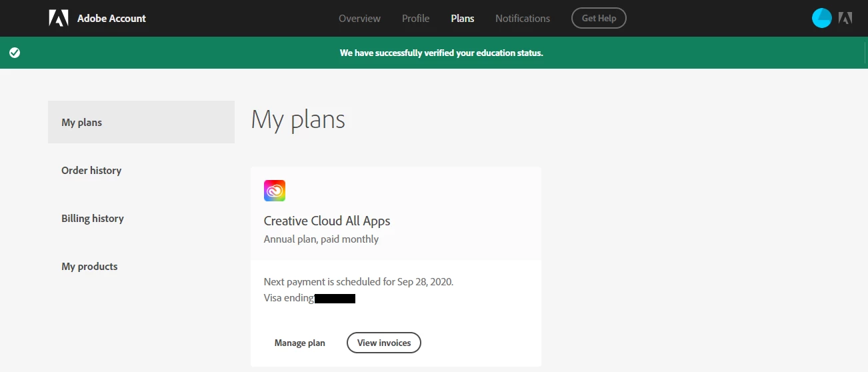This screenshot has width=868, height=372.
Task: Click the Manage plan link
Action: 300,343
